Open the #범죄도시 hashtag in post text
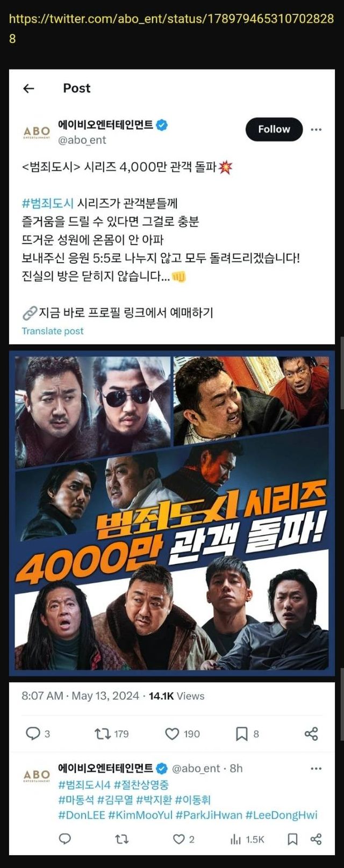Viewport: 344px width, 868px height. click(x=47, y=203)
